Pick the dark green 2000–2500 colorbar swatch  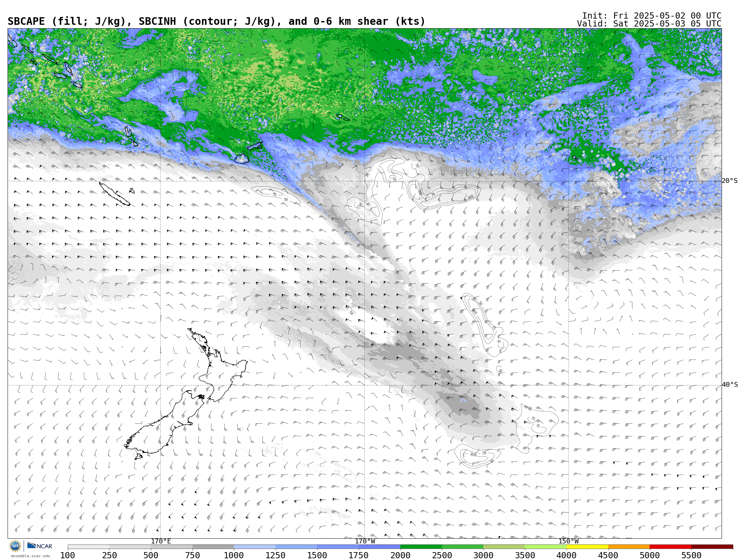point(421,547)
